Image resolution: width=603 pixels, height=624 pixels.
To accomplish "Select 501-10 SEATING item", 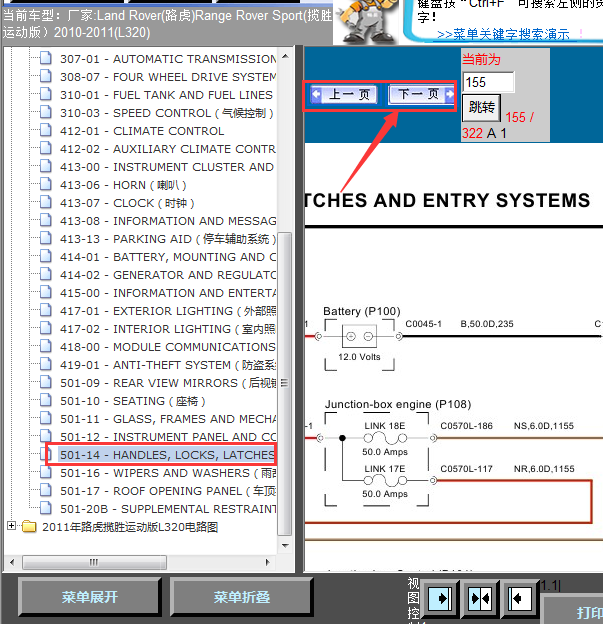I will [x=133, y=401].
